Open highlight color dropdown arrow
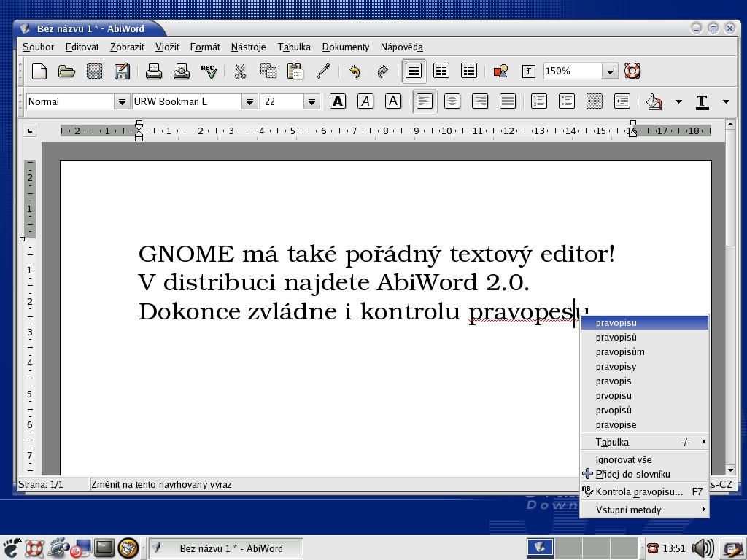Image resolution: width=747 pixels, height=560 pixels. click(678, 101)
